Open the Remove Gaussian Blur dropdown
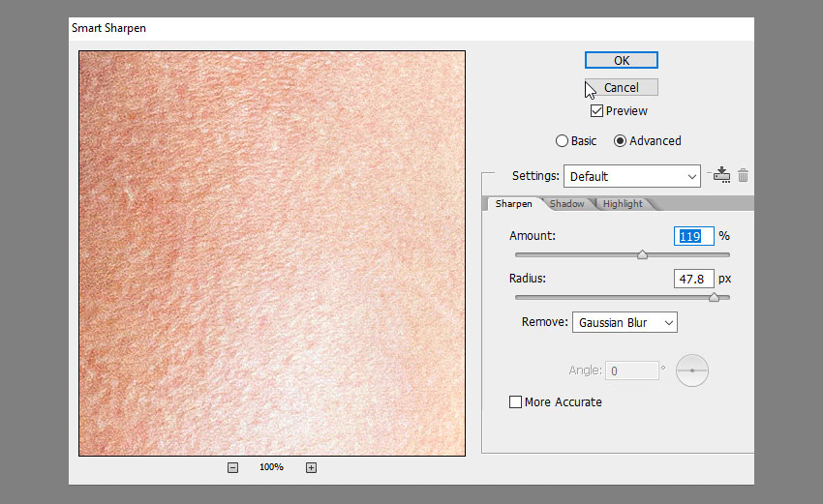This screenshot has width=823, height=504. tap(625, 322)
